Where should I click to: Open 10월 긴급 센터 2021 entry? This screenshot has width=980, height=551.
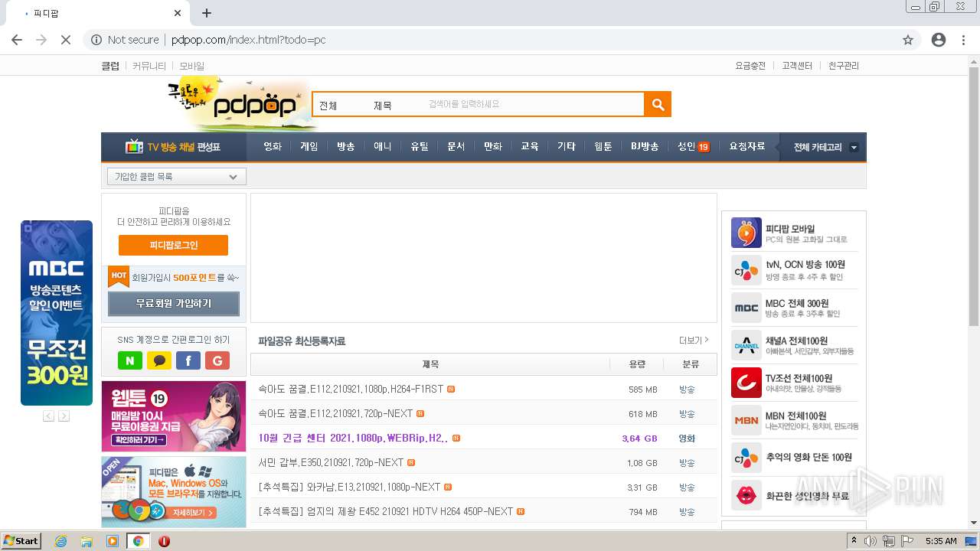coord(353,438)
